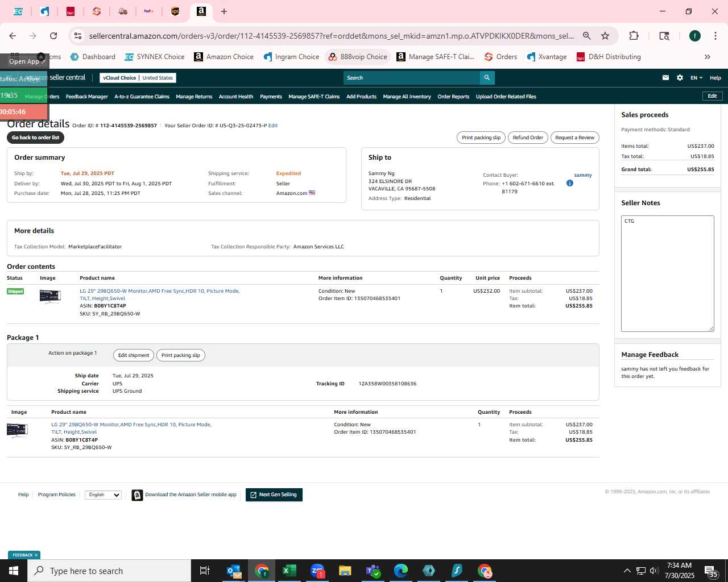Click the site information icon in address bar
Viewport: 728px width, 582px height.
point(78,36)
